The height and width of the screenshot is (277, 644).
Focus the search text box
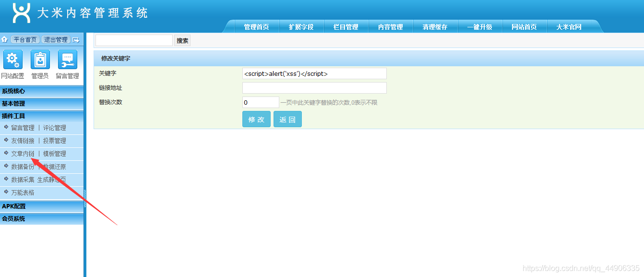(x=134, y=40)
